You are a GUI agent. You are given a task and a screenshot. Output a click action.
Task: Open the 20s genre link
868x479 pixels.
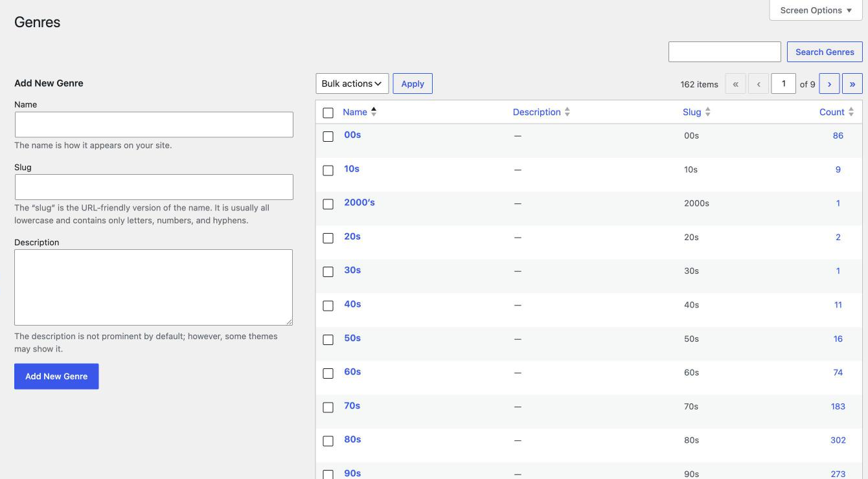[x=352, y=236]
